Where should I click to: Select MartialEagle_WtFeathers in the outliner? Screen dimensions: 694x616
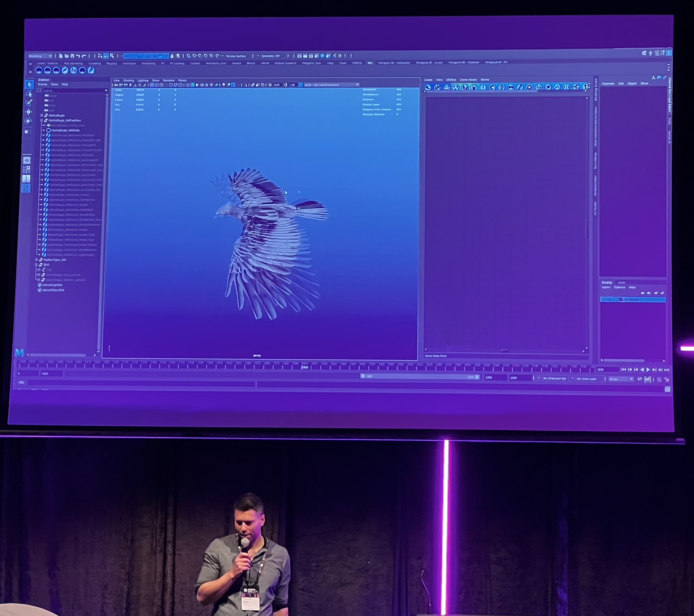tap(65, 120)
